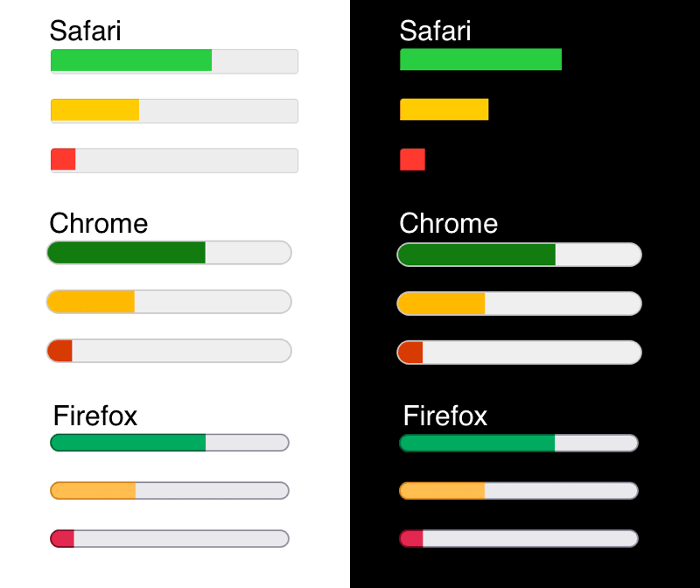
Task: Click the small red square Safari indicator on black
Action: [x=412, y=158]
